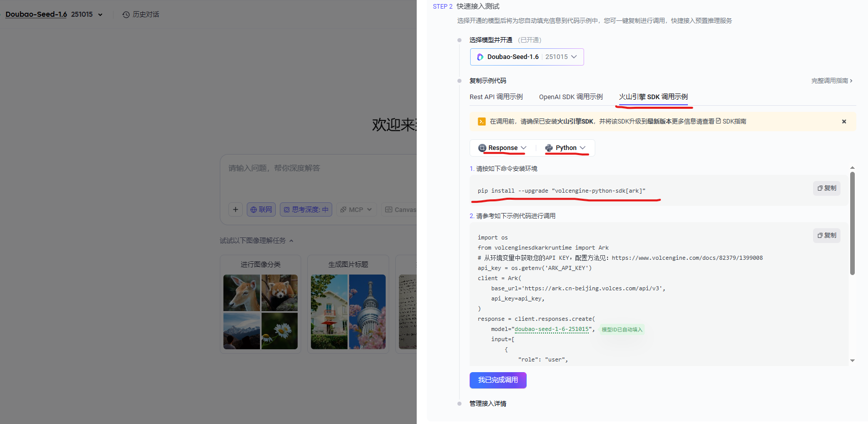Toggle the 联网 web search option

pos(261,209)
